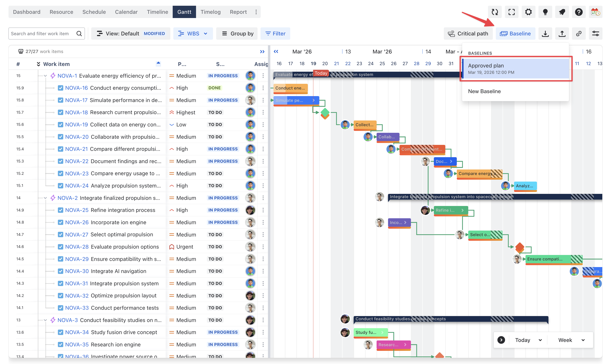
Task: Click the copy link icon
Action: [579, 34]
